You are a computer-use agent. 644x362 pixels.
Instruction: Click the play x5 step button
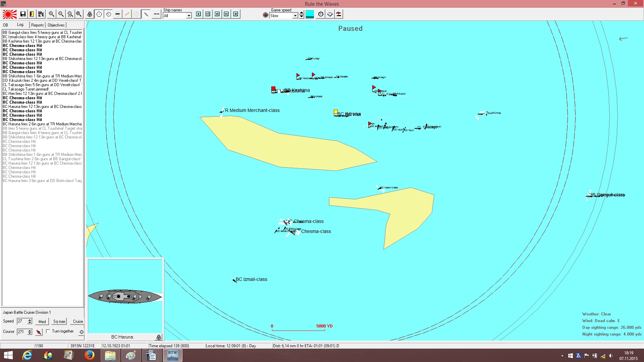coord(208,14)
